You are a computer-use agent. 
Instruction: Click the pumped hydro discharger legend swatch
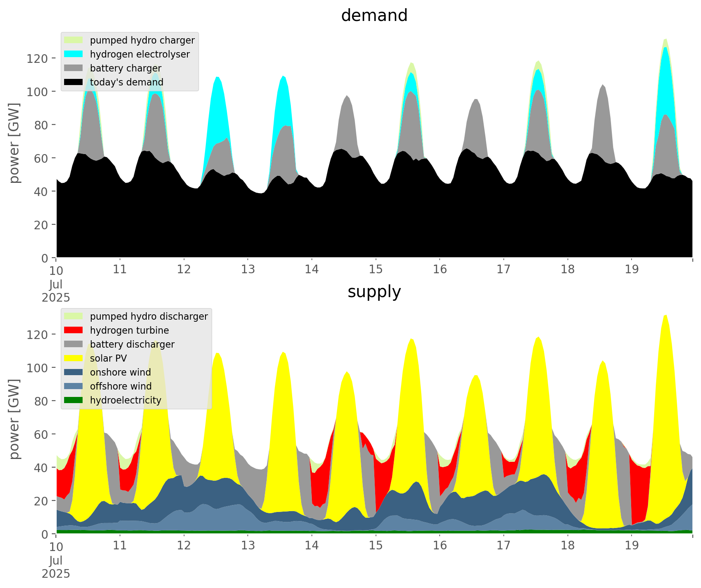(74, 316)
